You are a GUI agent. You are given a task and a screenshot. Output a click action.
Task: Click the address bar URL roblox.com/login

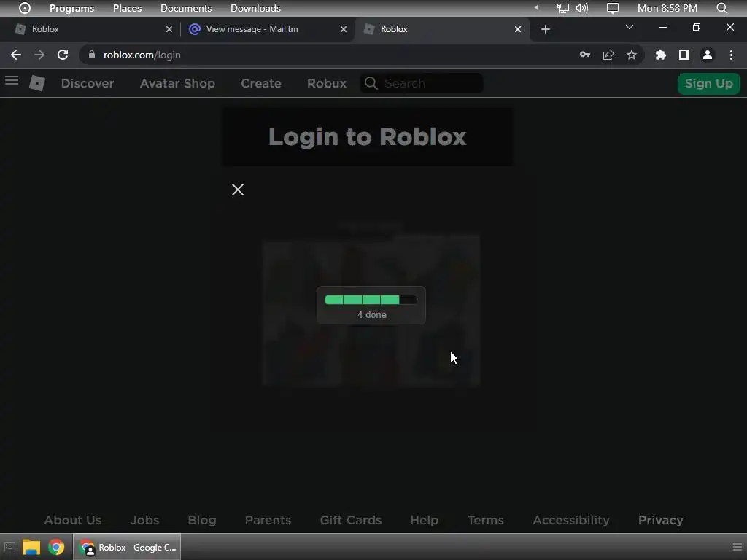142,55
